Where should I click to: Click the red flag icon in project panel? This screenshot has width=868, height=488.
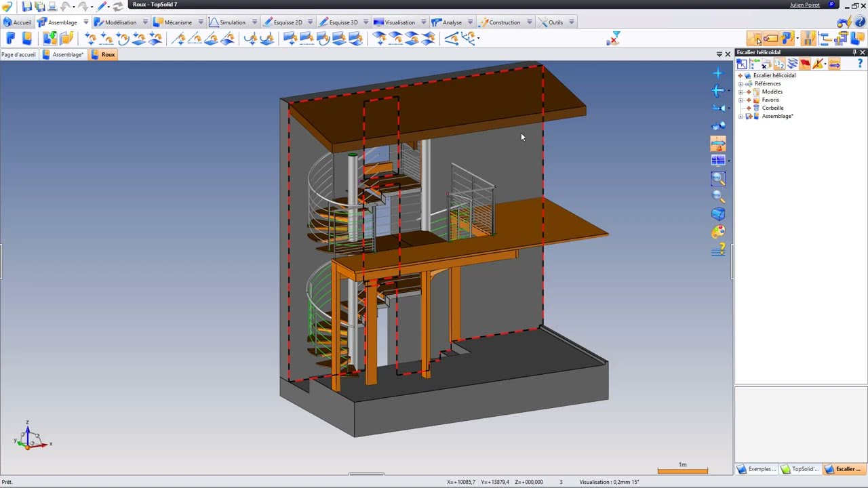pos(805,64)
